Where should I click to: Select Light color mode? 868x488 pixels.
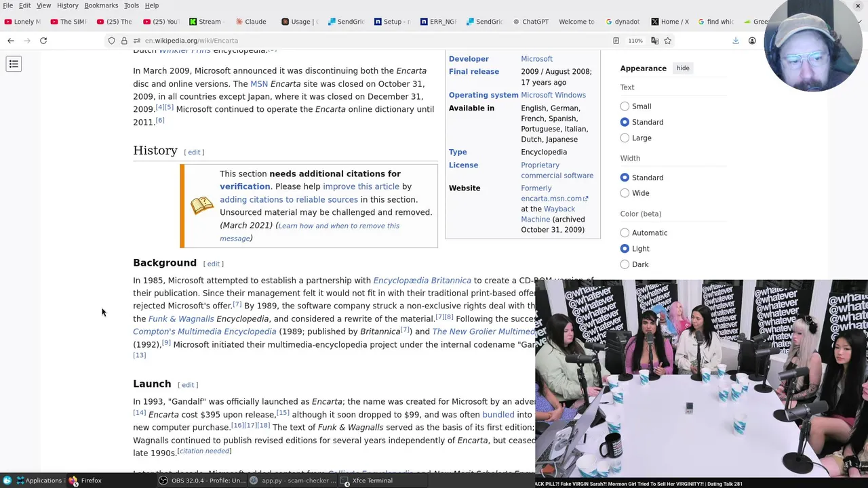coord(625,249)
